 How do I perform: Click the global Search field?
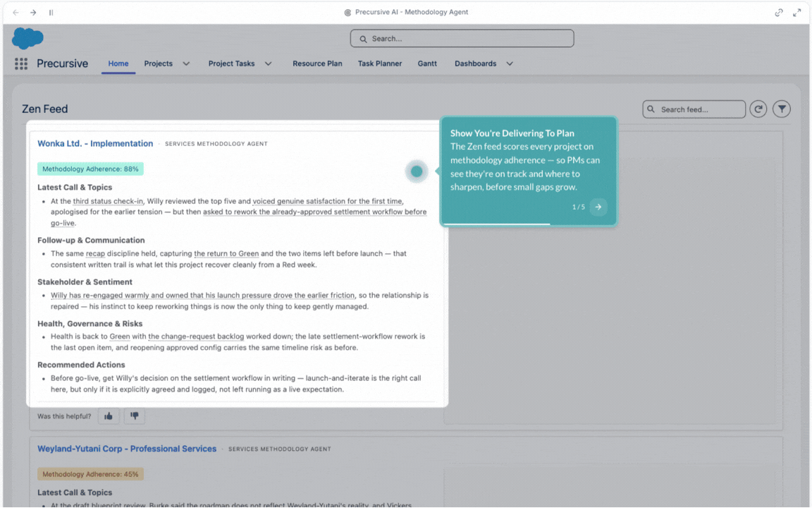[462, 38]
